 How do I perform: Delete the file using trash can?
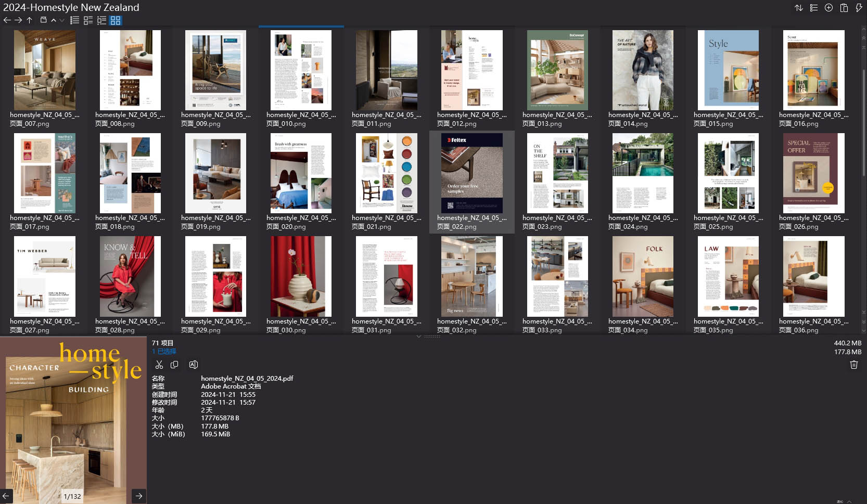click(x=854, y=365)
